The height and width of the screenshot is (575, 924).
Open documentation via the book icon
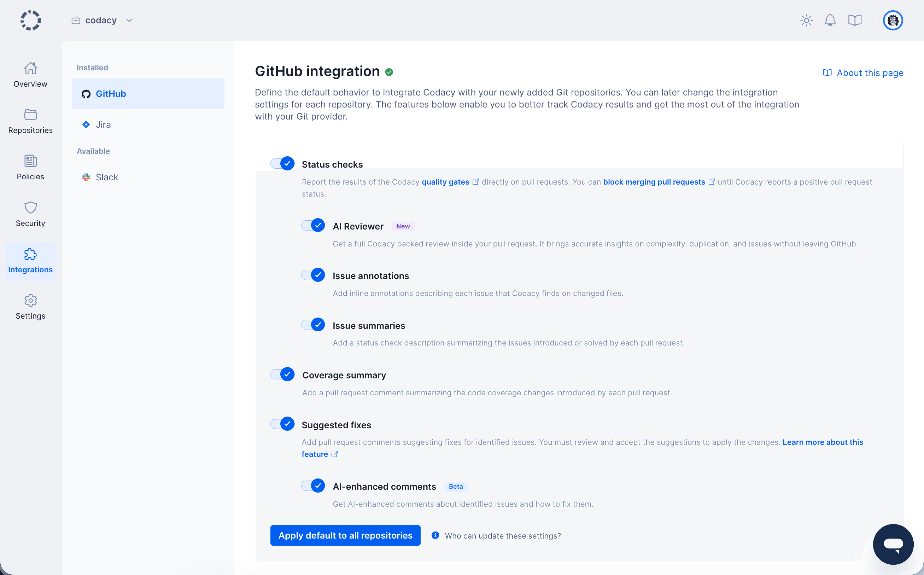[x=855, y=20]
